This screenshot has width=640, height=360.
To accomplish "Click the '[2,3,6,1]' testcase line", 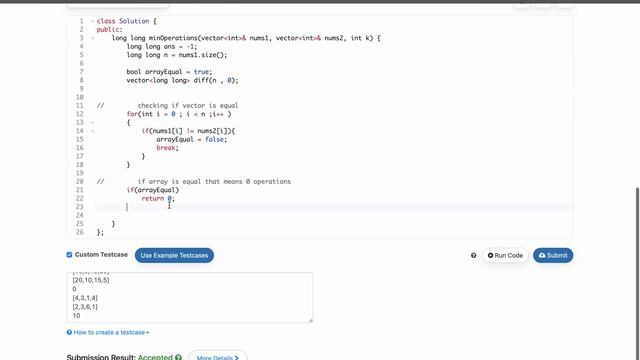I will coord(85,307).
